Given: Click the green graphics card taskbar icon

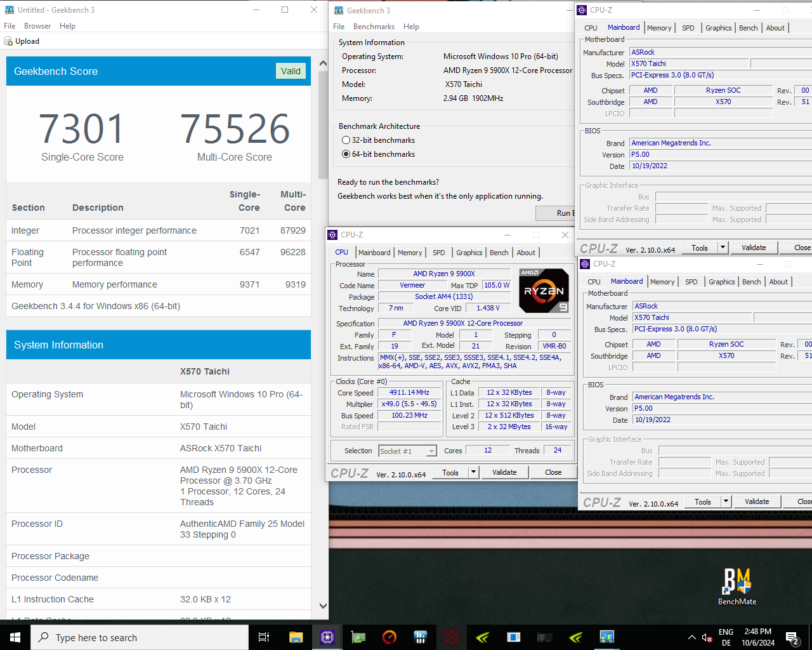Looking at the screenshot, I should click(358, 637).
